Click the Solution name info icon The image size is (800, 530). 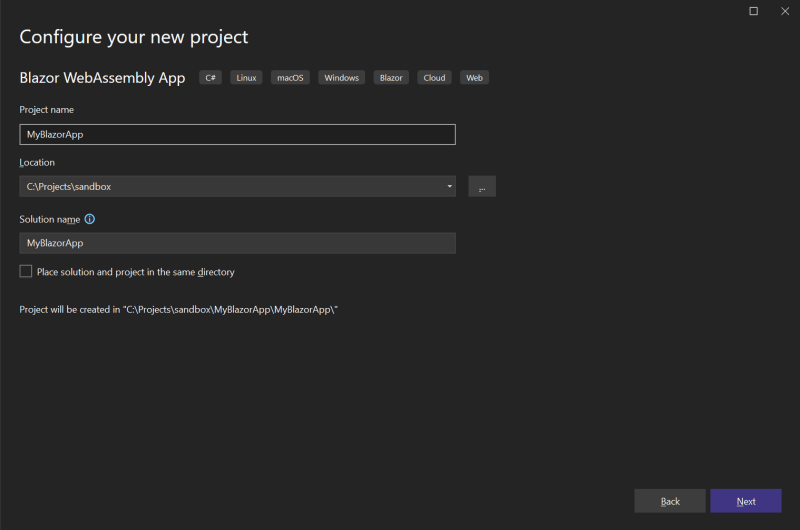(x=90, y=219)
